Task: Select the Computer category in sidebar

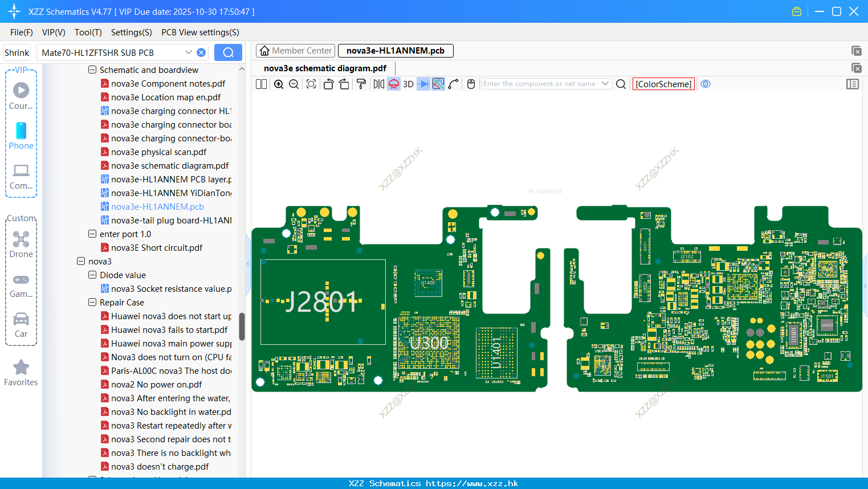Action: point(21,177)
